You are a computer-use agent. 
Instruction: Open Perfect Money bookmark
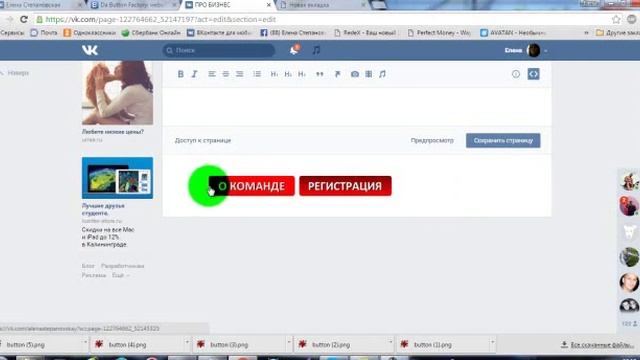point(439,33)
